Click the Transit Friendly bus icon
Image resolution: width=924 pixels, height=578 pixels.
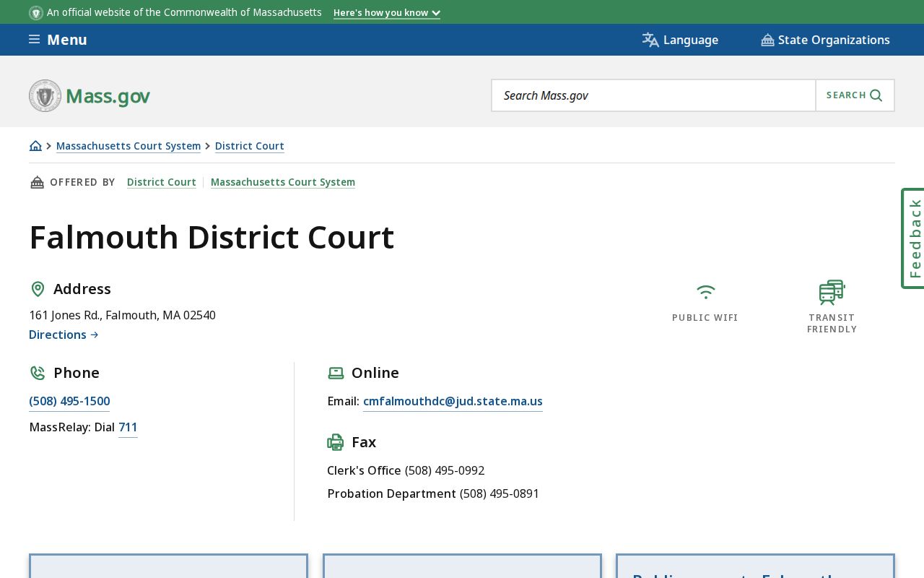[832, 293]
